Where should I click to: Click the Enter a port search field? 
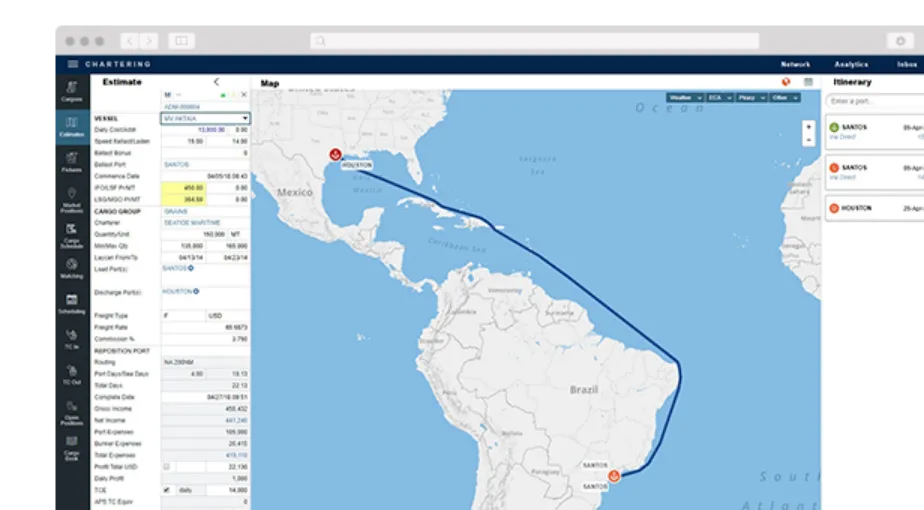pos(874,101)
